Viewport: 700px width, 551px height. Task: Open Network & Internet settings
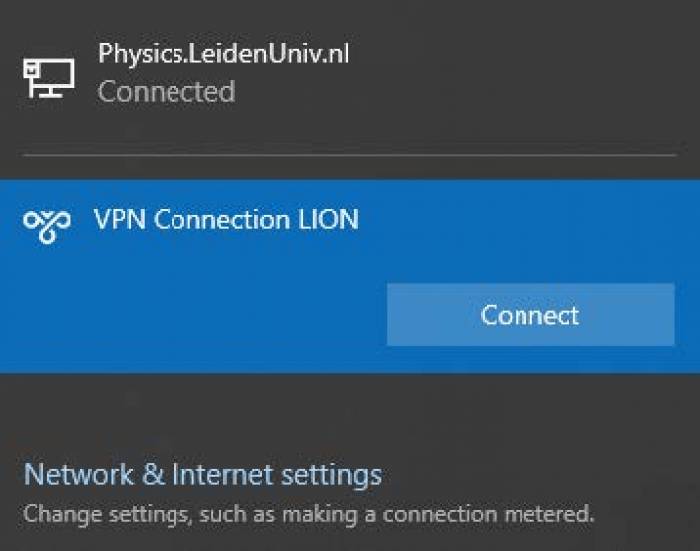pos(203,474)
